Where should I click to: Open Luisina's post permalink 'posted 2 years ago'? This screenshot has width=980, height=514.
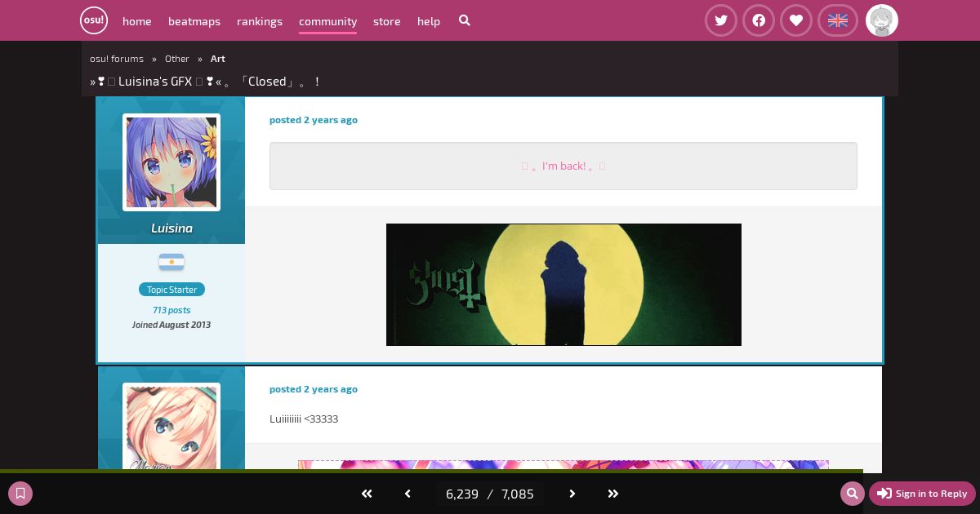click(x=314, y=120)
